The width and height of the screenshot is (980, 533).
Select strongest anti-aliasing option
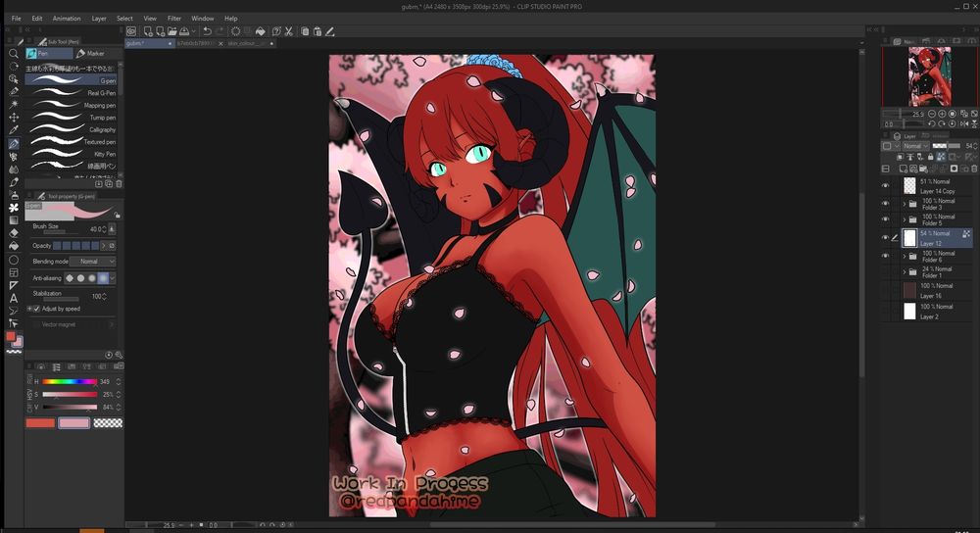(103, 278)
